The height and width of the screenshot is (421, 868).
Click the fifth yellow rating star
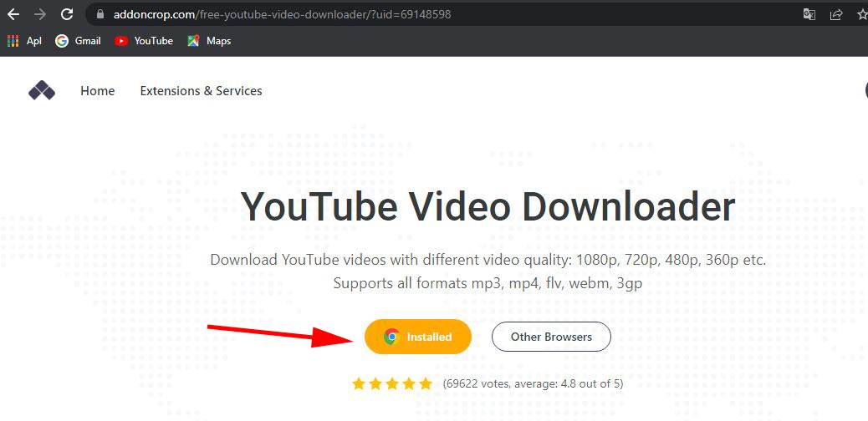[426, 383]
